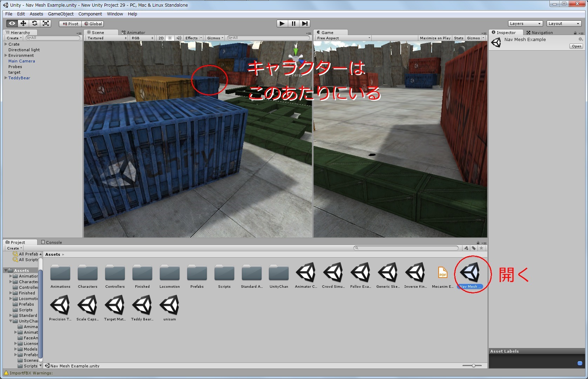
Task: Select the Rotate tool
Action: pos(34,23)
